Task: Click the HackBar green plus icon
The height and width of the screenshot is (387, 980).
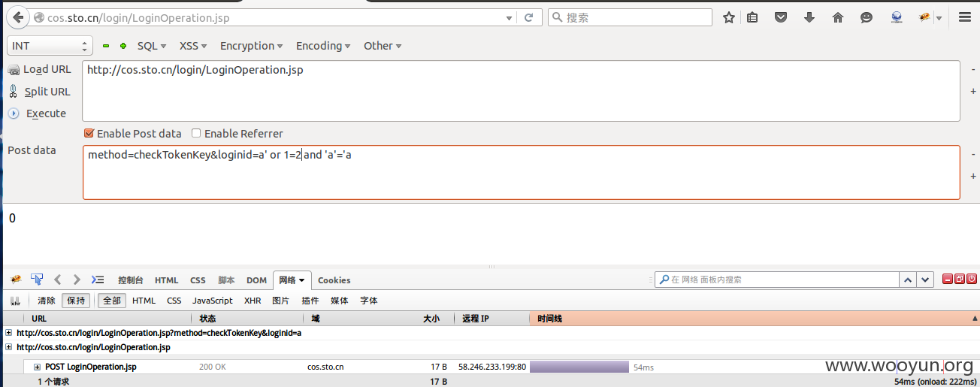Action: 122,46
